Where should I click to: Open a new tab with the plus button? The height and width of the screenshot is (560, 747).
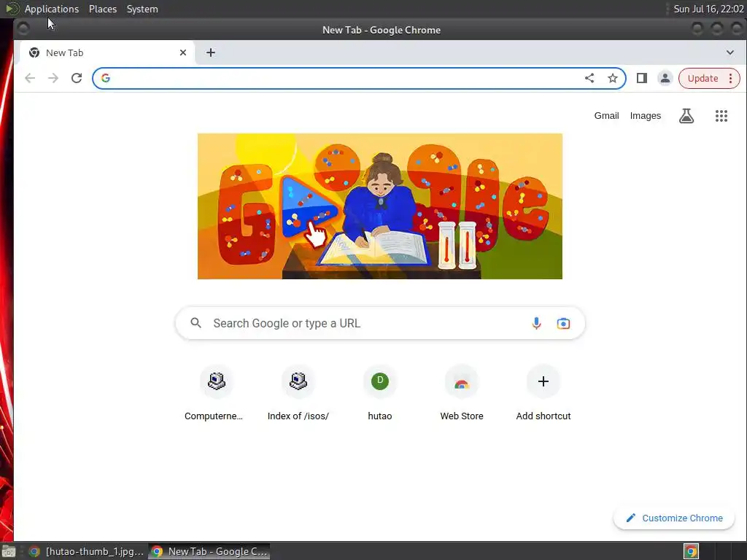(211, 52)
